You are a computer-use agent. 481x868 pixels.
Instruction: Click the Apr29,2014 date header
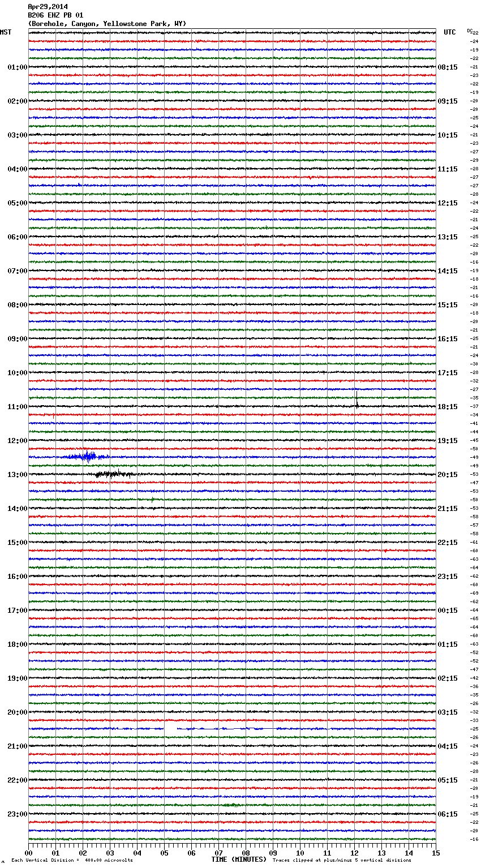48,7
